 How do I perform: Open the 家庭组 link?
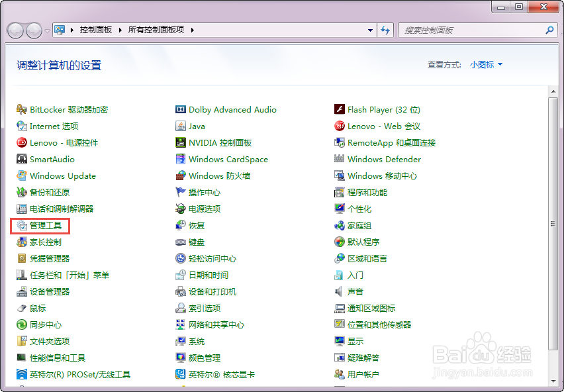tap(359, 226)
